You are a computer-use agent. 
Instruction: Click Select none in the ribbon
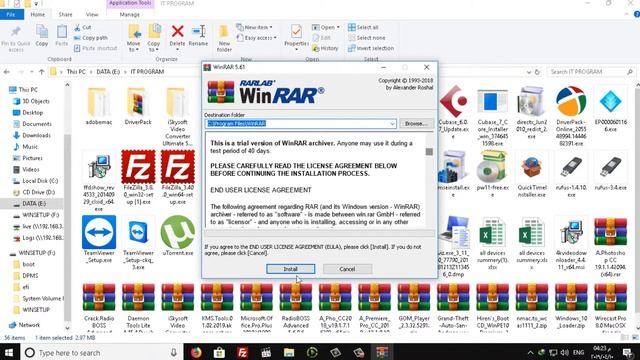[366, 38]
